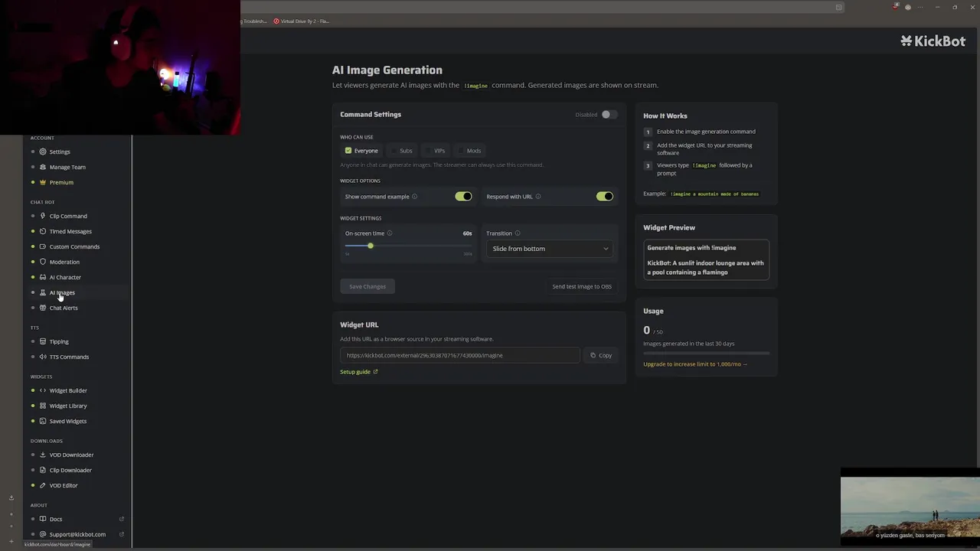
Task: Click the "AI Image Generation" title
Action: tap(387, 70)
